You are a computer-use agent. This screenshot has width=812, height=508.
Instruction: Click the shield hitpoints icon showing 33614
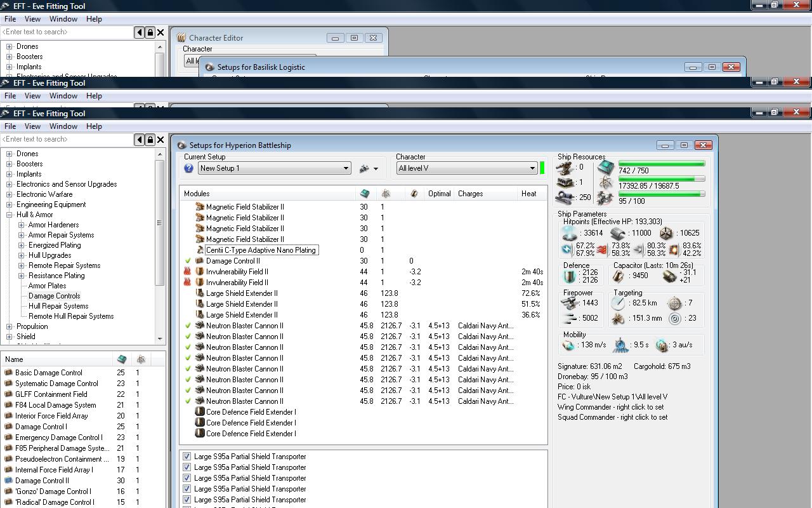570,233
